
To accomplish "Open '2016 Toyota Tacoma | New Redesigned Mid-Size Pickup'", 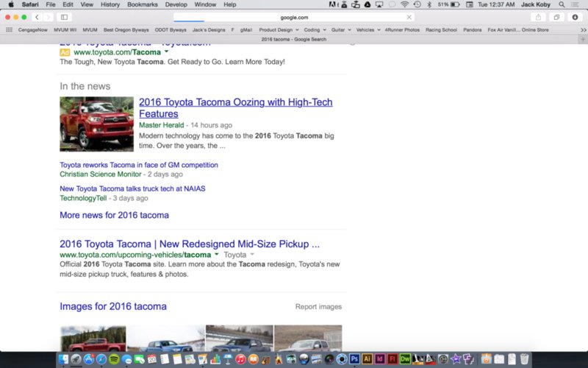I will coord(190,244).
